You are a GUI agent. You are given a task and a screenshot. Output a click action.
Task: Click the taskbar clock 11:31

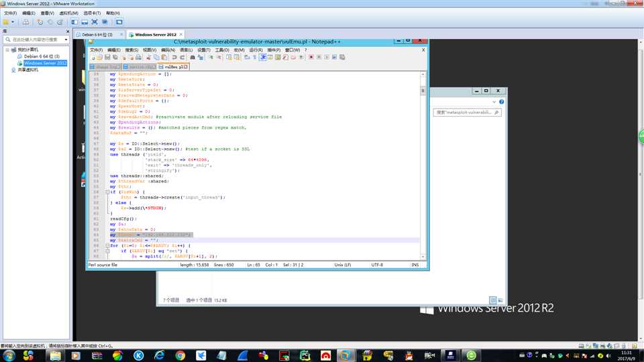pyautogui.click(x=627, y=353)
